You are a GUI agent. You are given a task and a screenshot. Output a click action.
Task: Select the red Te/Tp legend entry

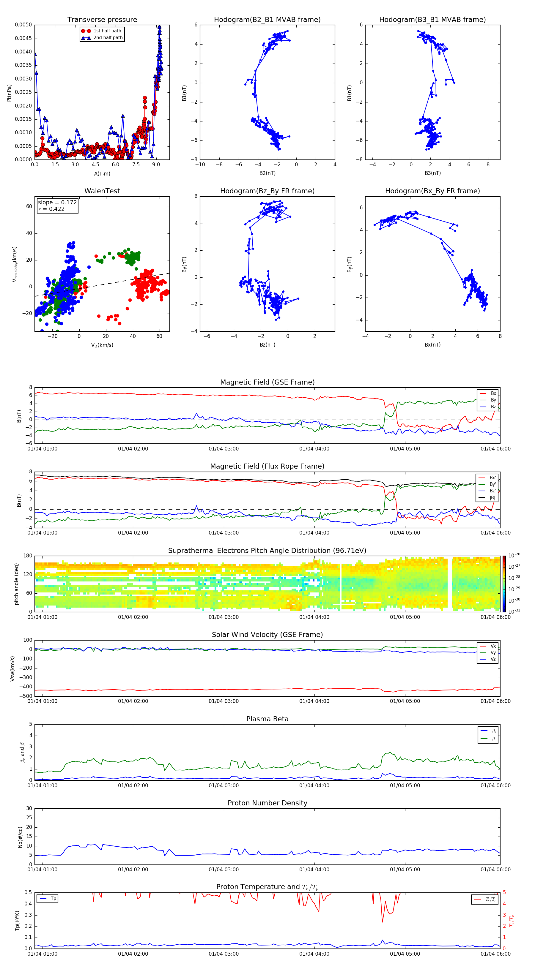click(485, 899)
